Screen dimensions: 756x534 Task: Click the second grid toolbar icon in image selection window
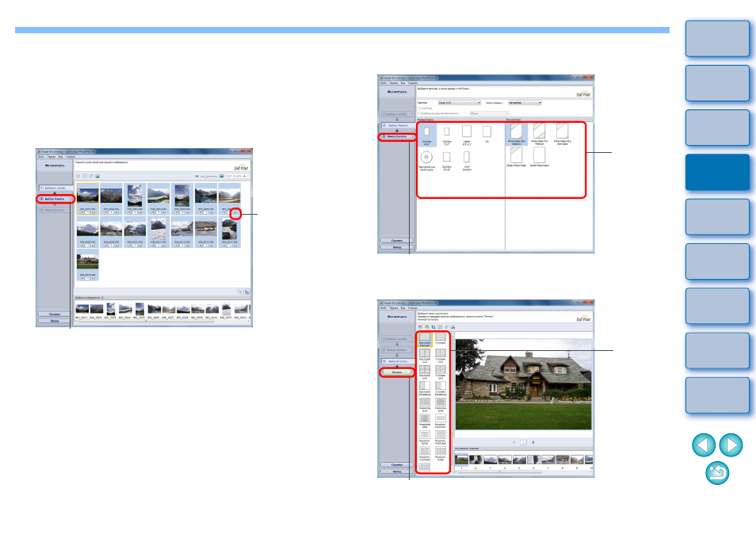84,177
